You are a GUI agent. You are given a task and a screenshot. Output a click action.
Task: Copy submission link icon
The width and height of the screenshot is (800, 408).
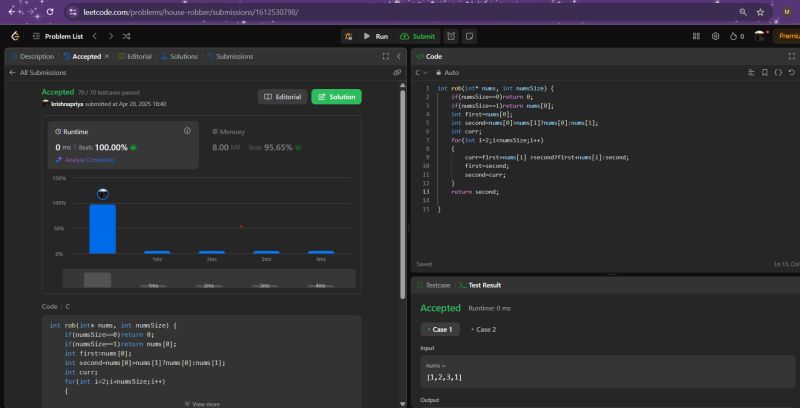click(x=397, y=73)
